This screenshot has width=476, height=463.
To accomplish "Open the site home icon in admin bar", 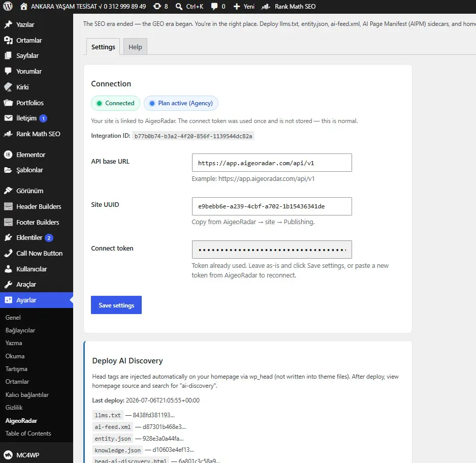I will (x=24, y=7).
